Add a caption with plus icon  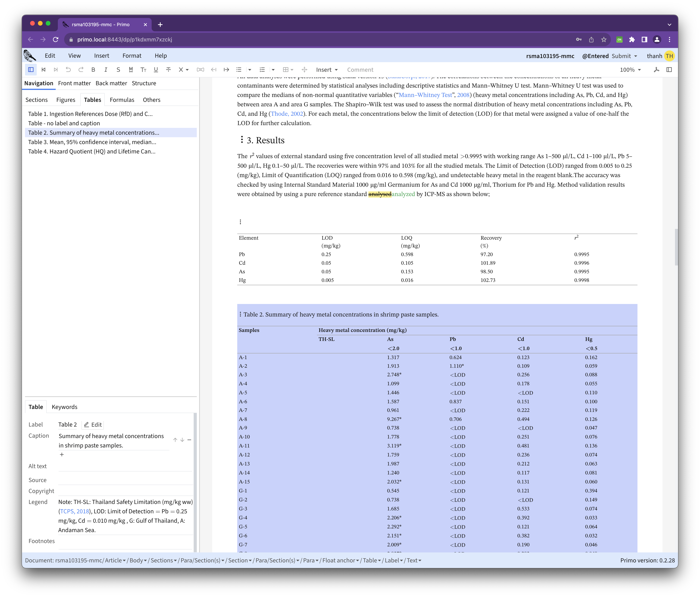click(x=62, y=454)
